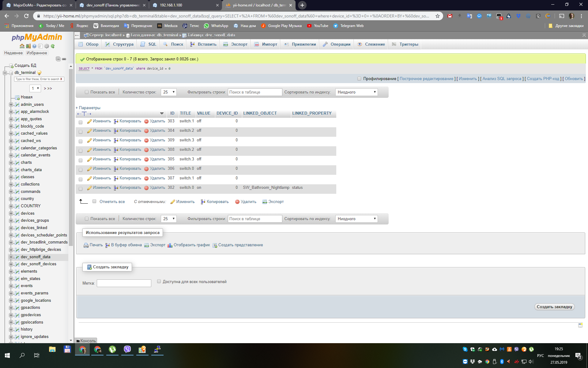Click collapse all navigation tree icon
Viewport: 588px width, 368px height.
click(58, 59)
